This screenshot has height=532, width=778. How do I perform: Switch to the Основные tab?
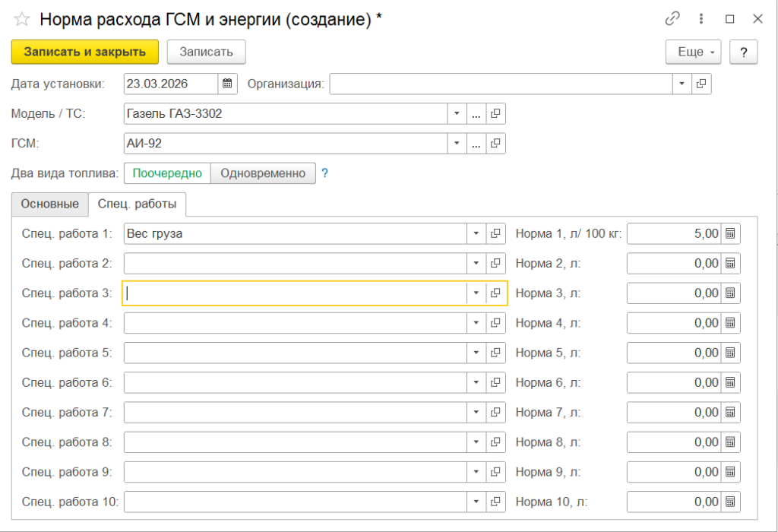pyautogui.click(x=50, y=204)
